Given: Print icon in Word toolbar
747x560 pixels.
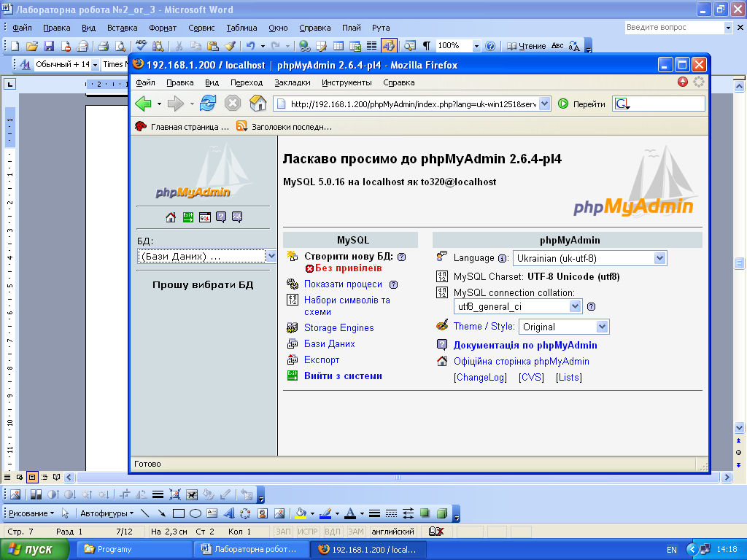Looking at the screenshot, I should coord(103,46).
